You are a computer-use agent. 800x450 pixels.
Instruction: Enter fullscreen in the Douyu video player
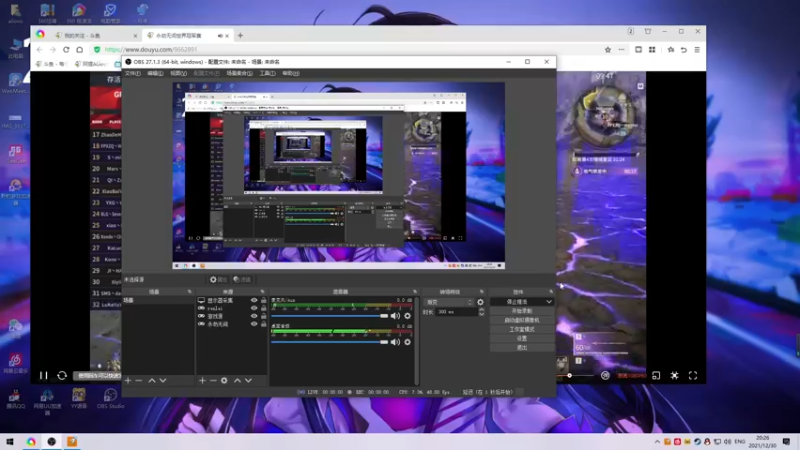pyautogui.click(x=693, y=376)
